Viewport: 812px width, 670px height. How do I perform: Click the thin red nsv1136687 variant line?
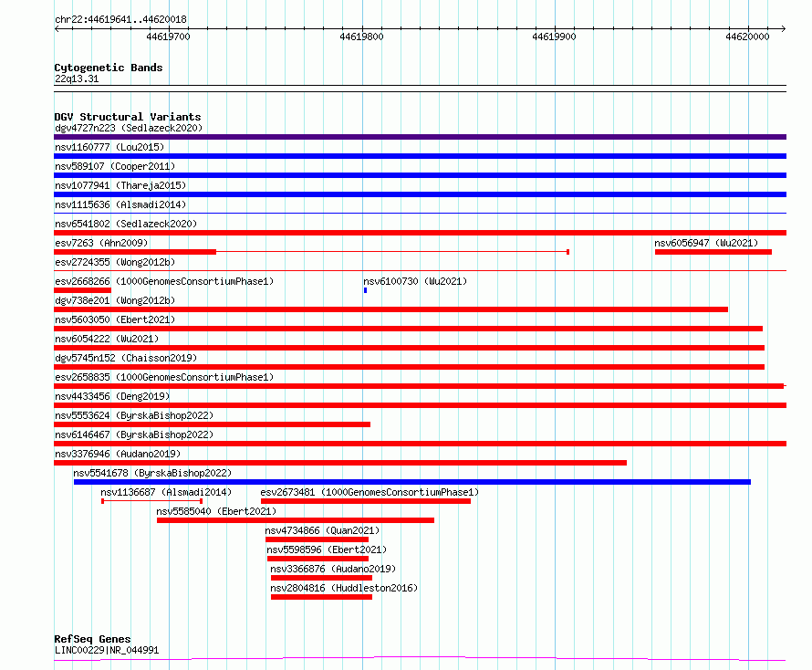(x=151, y=501)
